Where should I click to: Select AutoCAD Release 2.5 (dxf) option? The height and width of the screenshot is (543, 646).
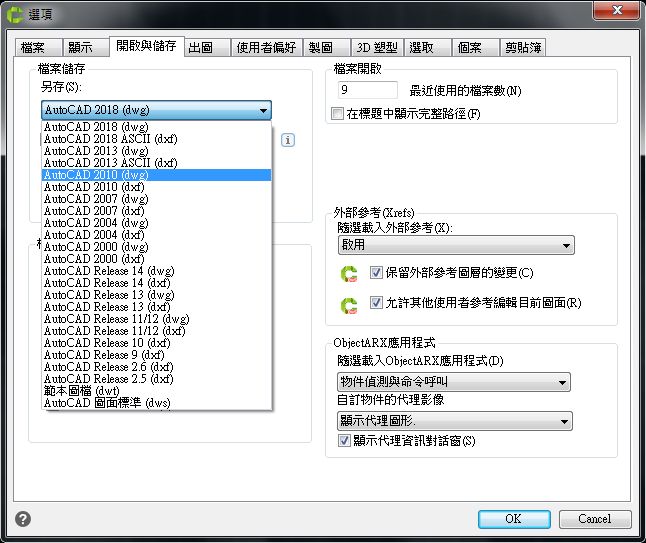pos(157,379)
